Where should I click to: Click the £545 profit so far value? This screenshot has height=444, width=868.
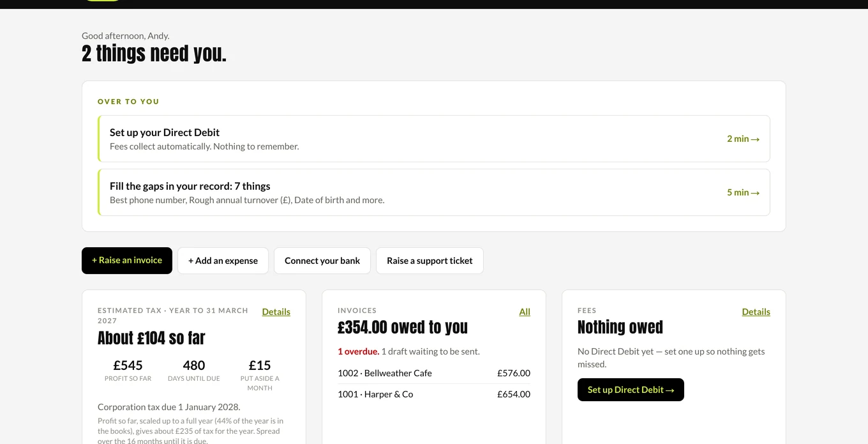click(128, 365)
